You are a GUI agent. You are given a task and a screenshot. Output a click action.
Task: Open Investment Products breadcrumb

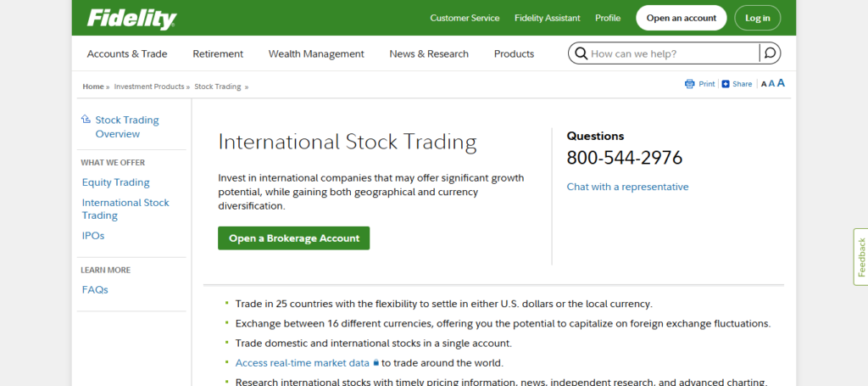coord(149,87)
